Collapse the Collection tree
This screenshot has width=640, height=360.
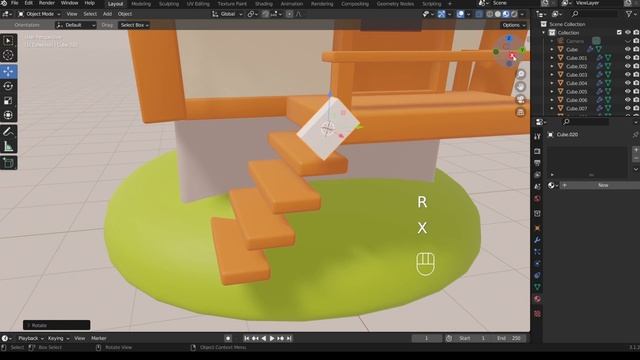pyautogui.click(x=544, y=33)
